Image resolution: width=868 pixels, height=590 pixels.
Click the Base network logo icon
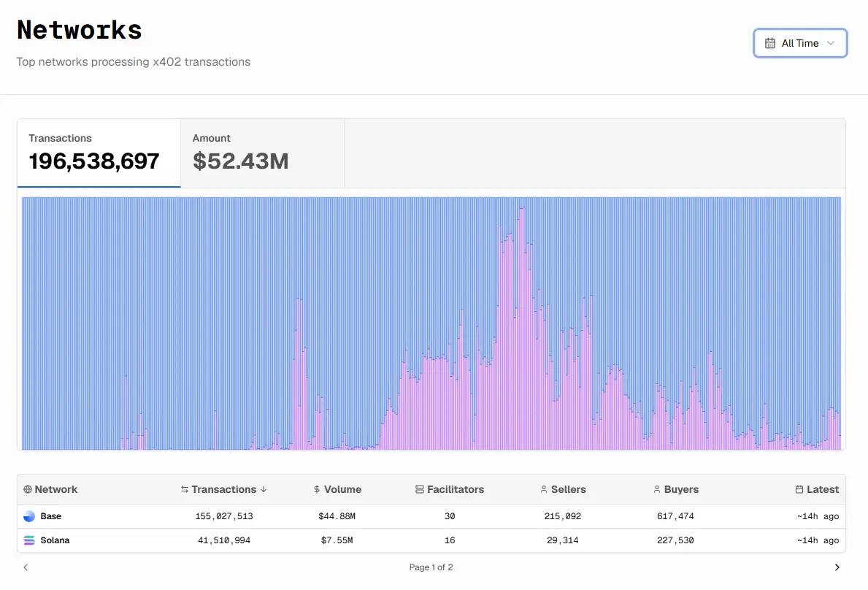coord(29,516)
